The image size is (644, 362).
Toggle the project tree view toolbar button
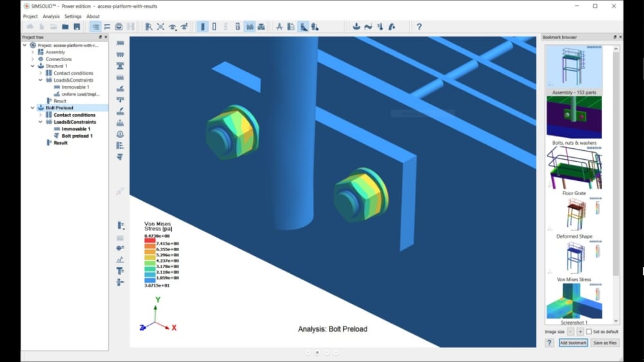(x=95, y=26)
